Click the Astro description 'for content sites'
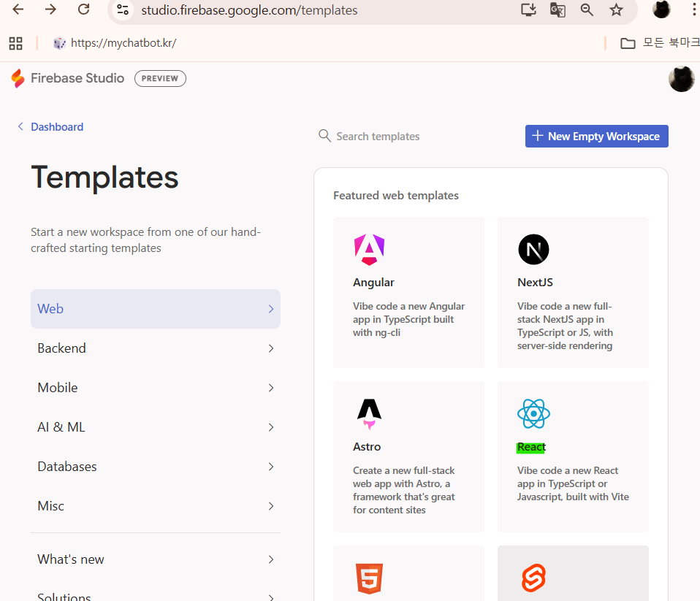The height and width of the screenshot is (601, 700). (x=389, y=510)
